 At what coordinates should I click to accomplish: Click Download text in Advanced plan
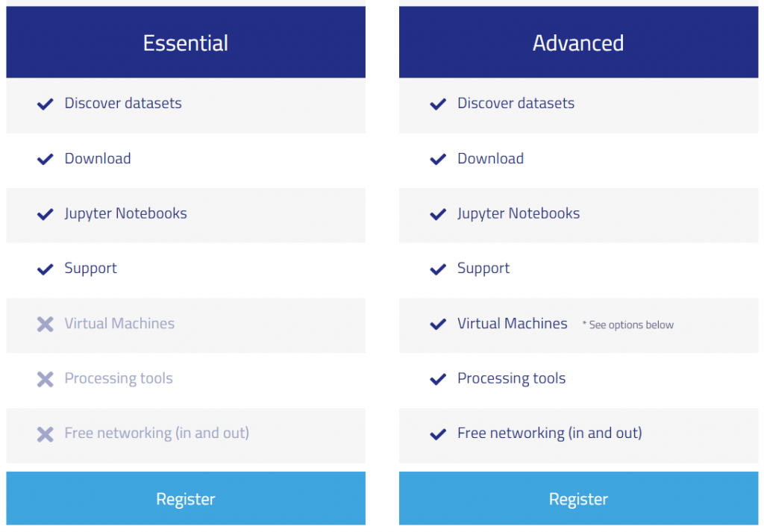(x=490, y=158)
